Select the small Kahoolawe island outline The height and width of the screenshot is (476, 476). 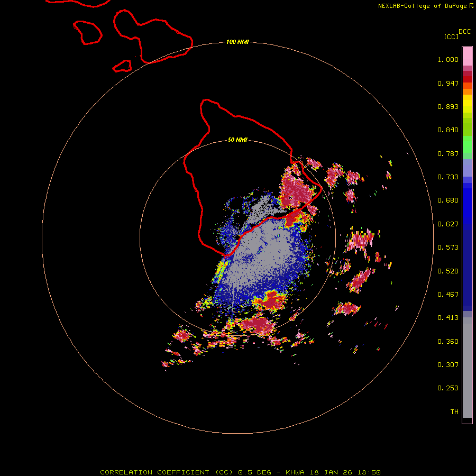pyautogui.click(x=122, y=66)
